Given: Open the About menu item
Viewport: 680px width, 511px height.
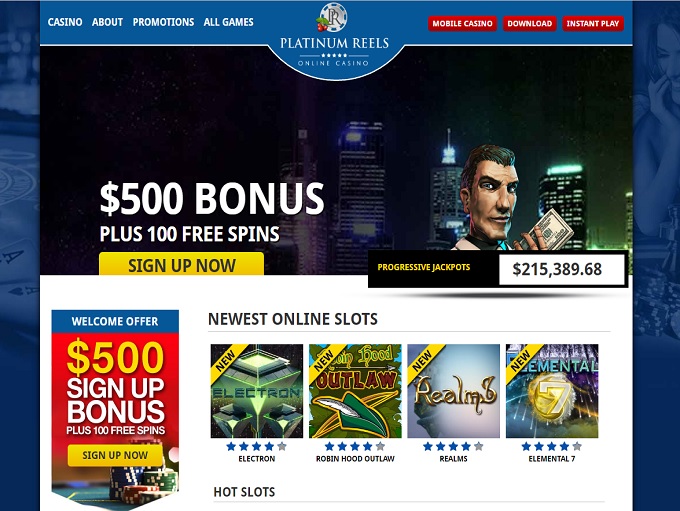Looking at the screenshot, I should click(x=107, y=22).
